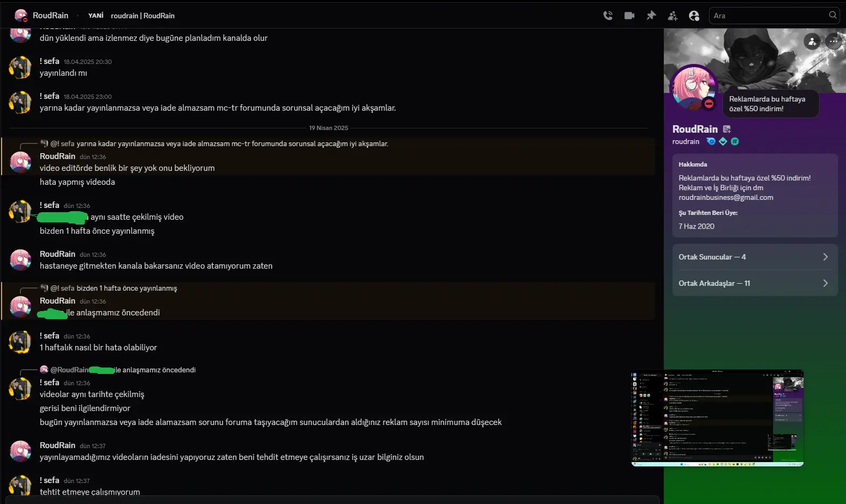
Task: Click the Ara search field
Action: pos(774,16)
